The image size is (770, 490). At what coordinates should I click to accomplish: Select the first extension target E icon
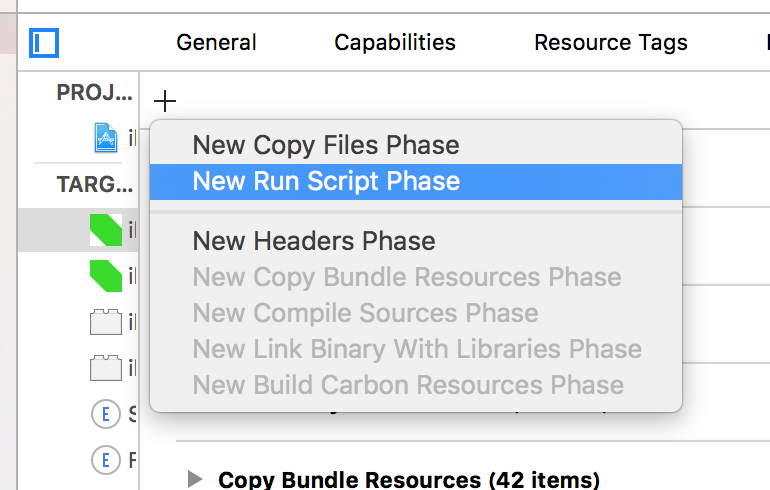[106, 414]
